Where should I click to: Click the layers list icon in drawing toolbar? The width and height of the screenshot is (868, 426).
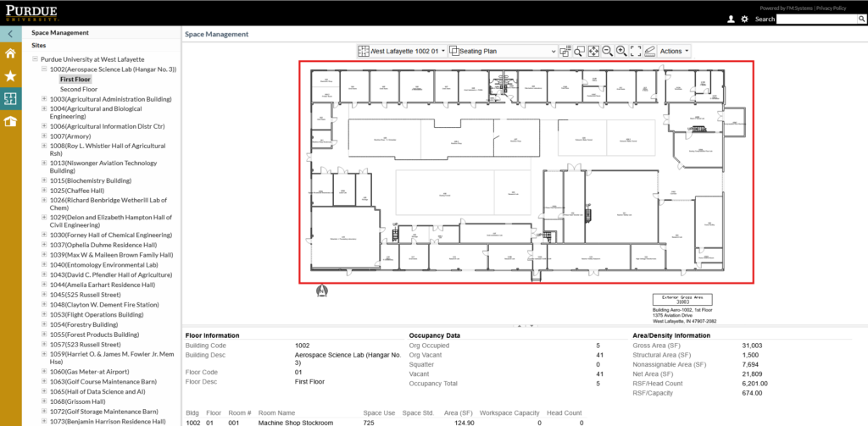565,51
